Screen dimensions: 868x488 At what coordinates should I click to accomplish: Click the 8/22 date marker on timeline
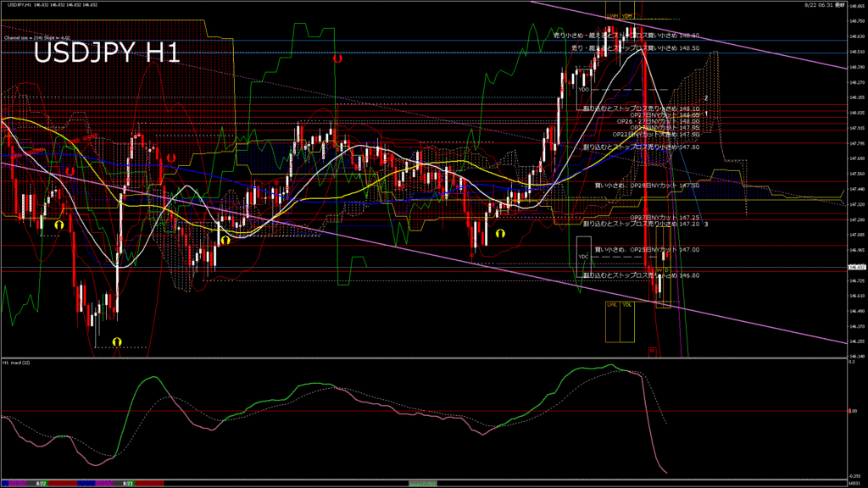pyautogui.click(x=40, y=483)
